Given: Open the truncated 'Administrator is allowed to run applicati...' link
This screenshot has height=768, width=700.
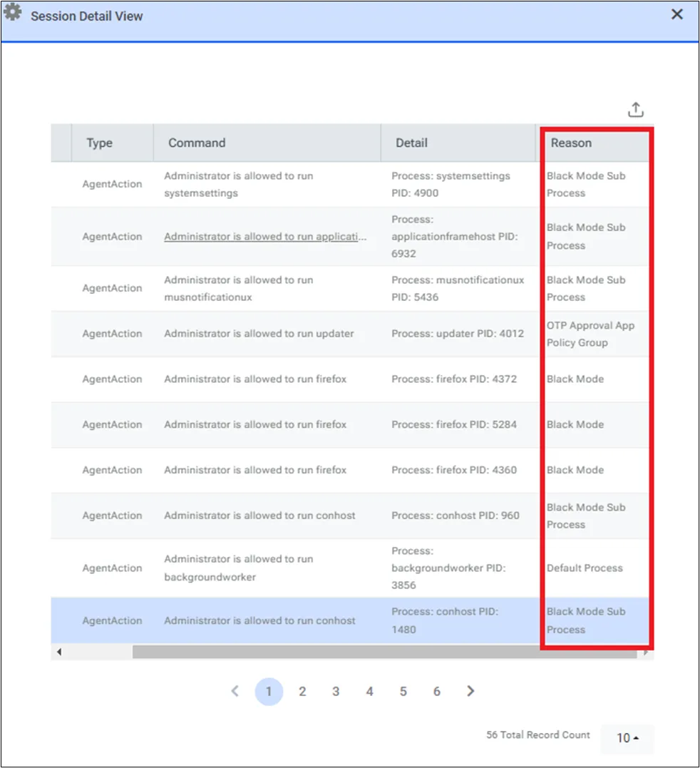Looking at the screenshot, I should [x=265, y=237].
